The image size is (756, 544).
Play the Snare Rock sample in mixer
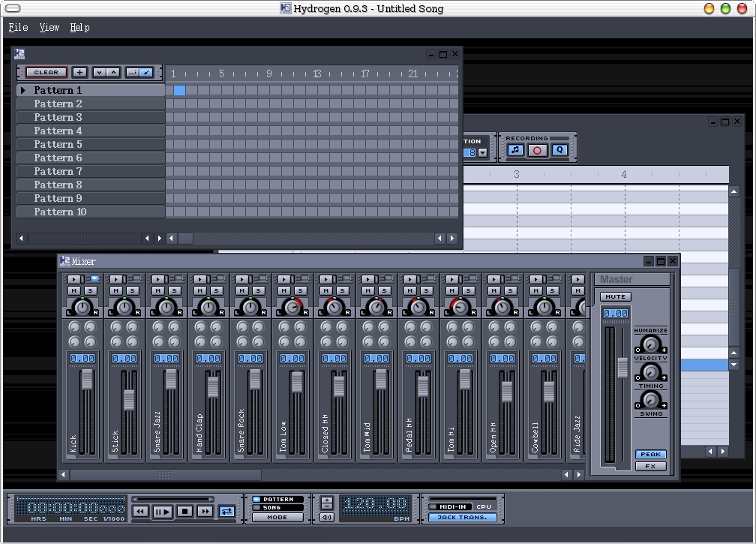tap(242, 279)
